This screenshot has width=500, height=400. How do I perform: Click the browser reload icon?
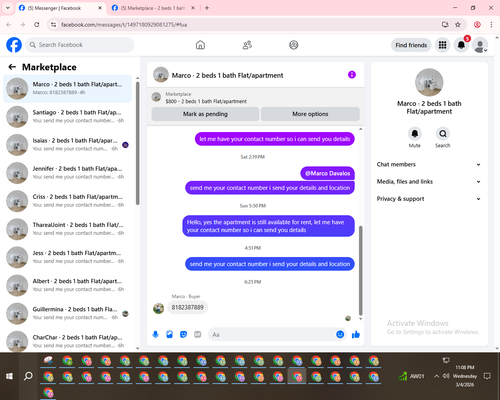pyautogui.click(x=37, y=25)
